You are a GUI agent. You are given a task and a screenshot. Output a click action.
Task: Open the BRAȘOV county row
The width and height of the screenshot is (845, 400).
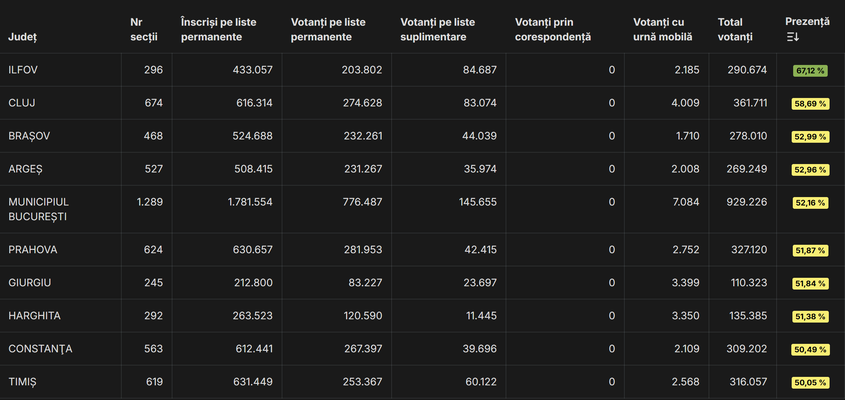(x=28, y=136)
